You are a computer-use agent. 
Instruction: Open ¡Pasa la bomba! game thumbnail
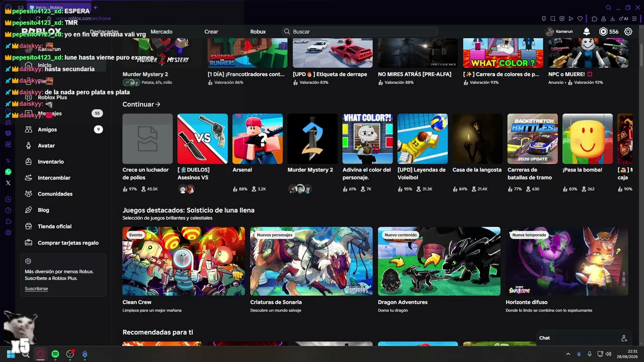pyautogui.click(x=588, y=139)
